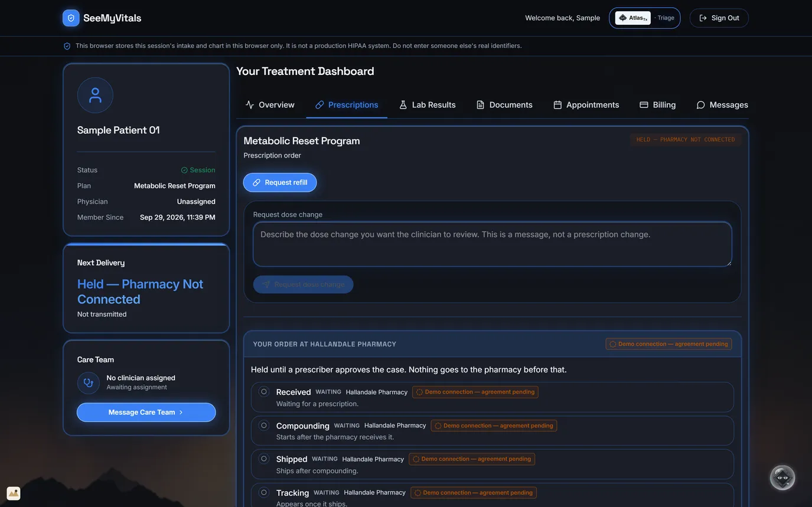Image resolution: width=812 pixels, height=507 pixels.
Task: Open the Appointments tab
Action: tap(586, 104)
